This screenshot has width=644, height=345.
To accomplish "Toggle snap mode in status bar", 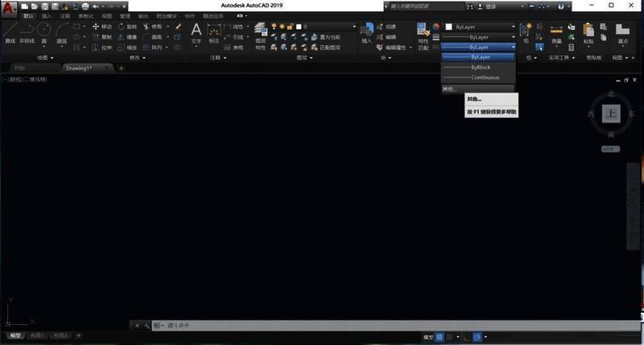I will point(452,336).
